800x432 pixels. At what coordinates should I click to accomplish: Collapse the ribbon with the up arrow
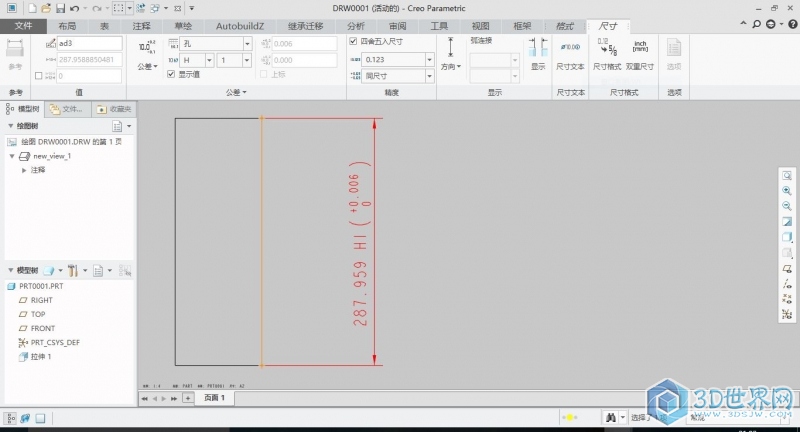point(743,23)
